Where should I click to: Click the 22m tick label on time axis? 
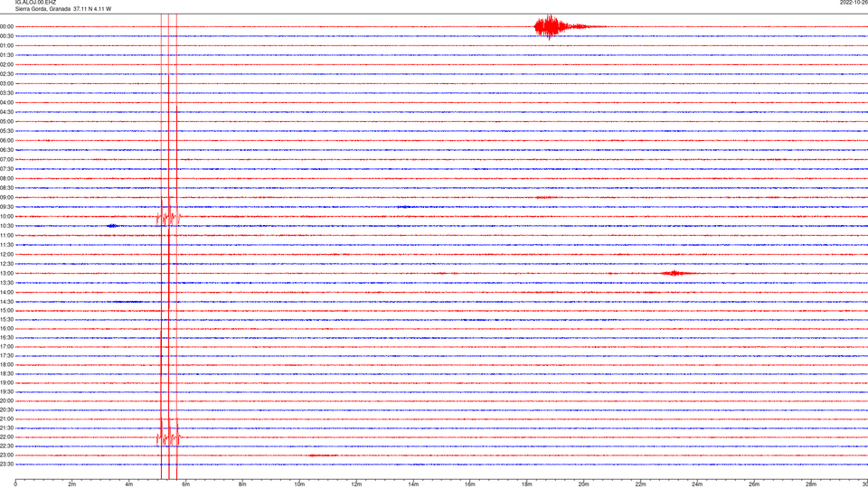640,484
